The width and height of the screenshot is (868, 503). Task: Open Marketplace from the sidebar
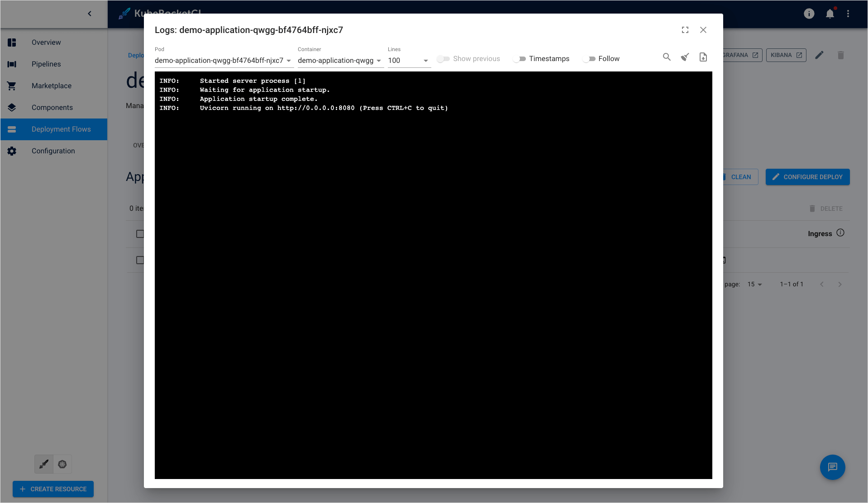[x=51, y=86]
